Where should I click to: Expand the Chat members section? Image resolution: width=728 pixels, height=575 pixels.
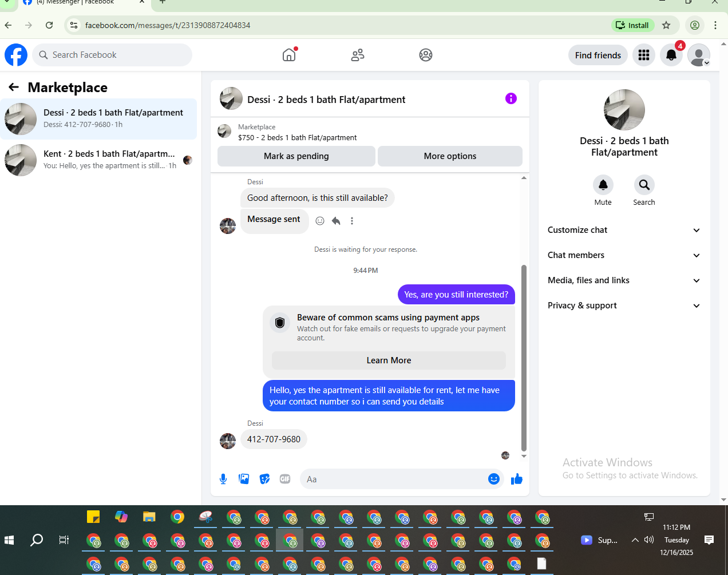624,255
